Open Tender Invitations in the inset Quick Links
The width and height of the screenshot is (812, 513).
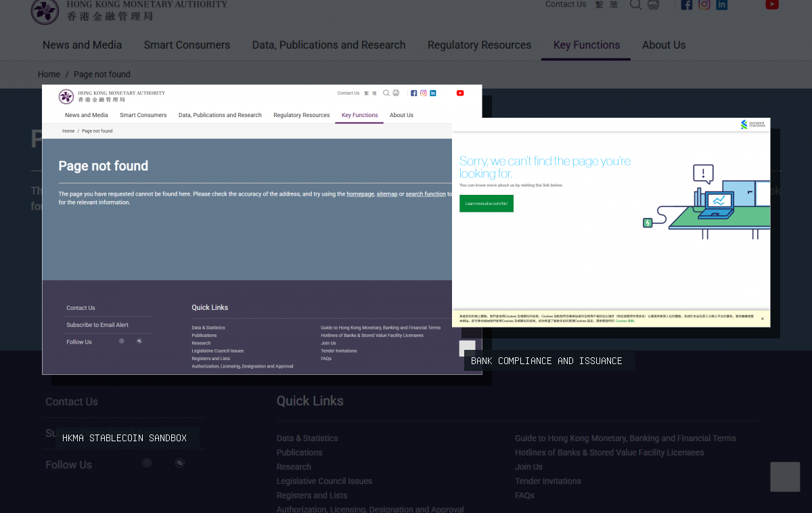pyautogui.click(x=339, y=351)
